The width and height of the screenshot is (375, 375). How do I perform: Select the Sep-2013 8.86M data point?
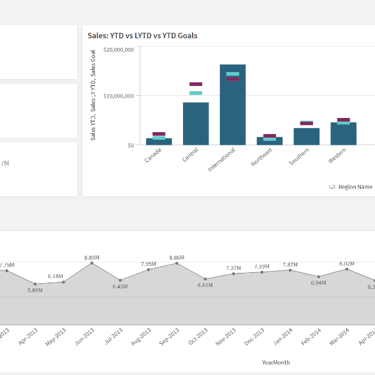(x=177, y=263)
